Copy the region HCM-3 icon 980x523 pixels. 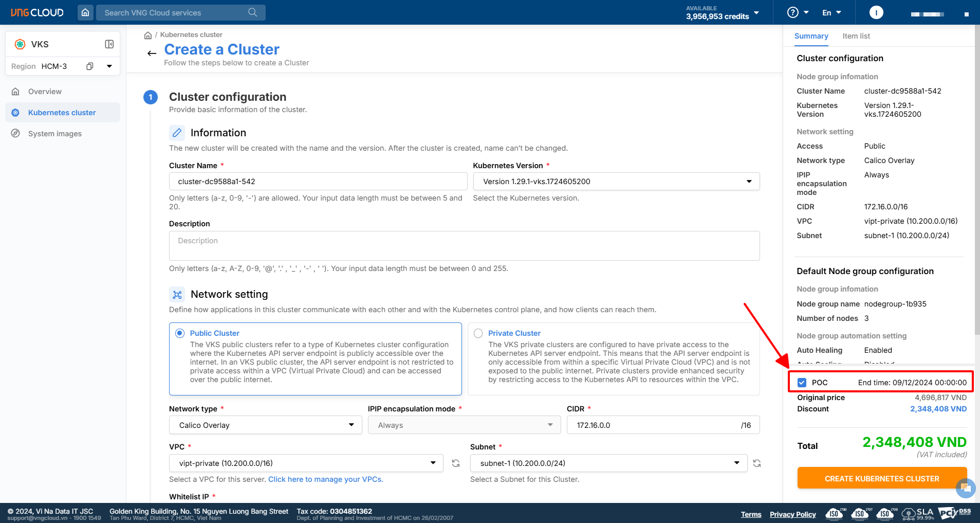(x=90, y=66)
